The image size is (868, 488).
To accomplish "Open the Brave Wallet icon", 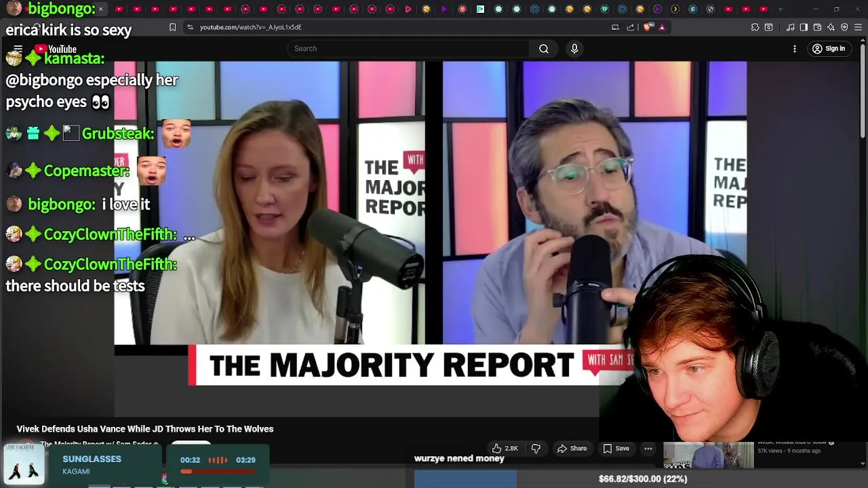I will click(x=817, y=27).
